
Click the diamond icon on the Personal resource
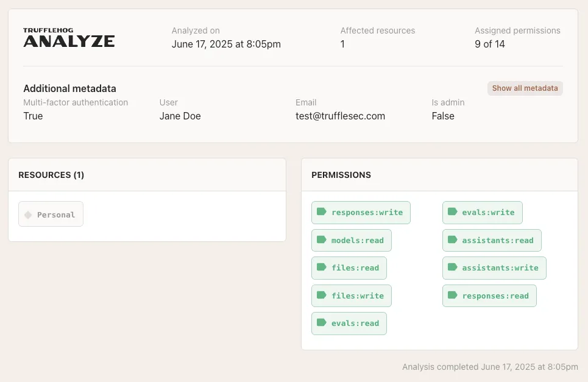tap(28, 215)
